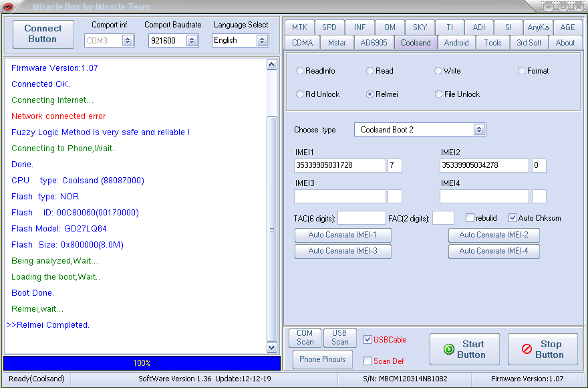Screen dimensions: 588x388
Task: Switch to the SKY tab
Action: pyautogui.click(x=420, y=27)
